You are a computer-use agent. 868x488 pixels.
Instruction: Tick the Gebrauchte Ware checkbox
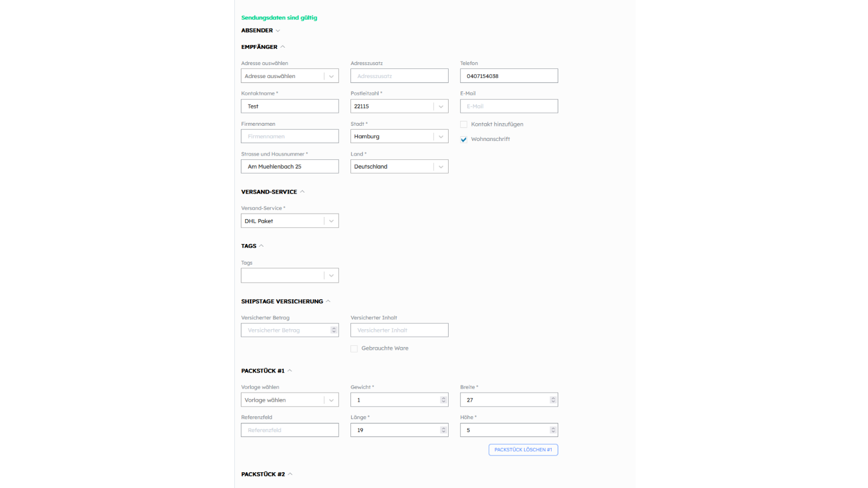pos(354,349)
